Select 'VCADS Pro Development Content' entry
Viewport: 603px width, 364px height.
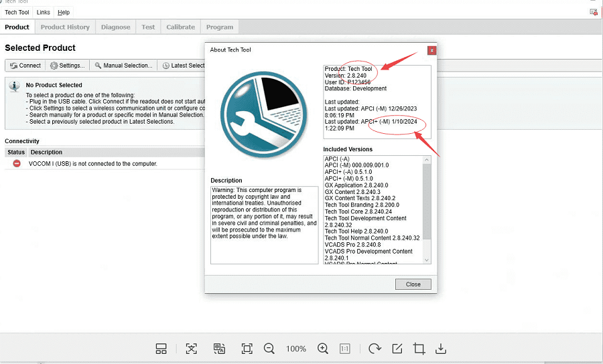(368, 254)
